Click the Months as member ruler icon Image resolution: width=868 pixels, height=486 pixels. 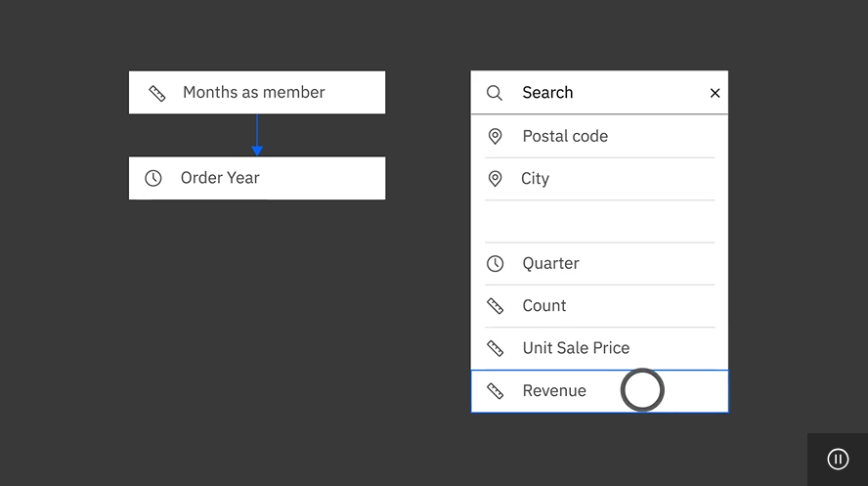[x=157, y=93]
